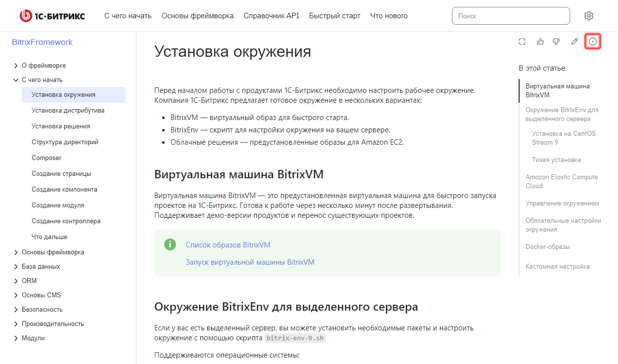618x364 pixels.
Task: Click the 1C-Bitrix logo
Action: [52, 16]
